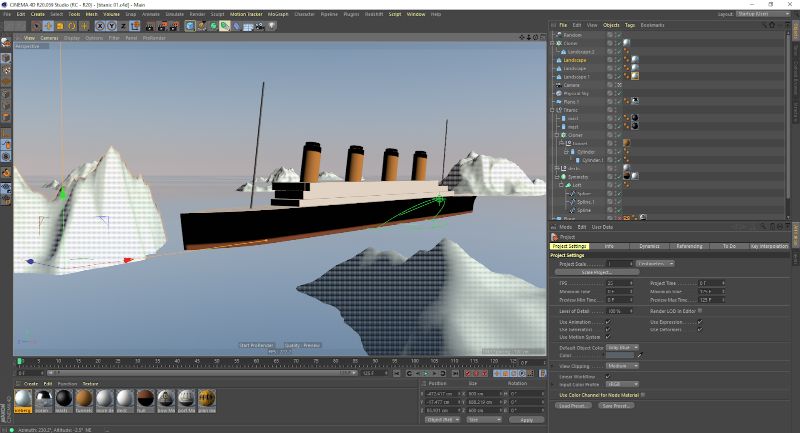Open the MoGraph menu
This screenshot has width=800, height=433.
tap(277, 14)
